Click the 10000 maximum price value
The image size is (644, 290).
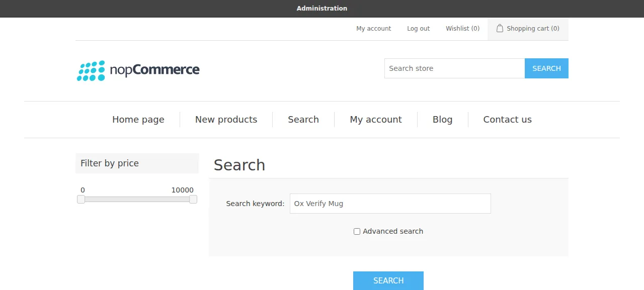[182, 190]
